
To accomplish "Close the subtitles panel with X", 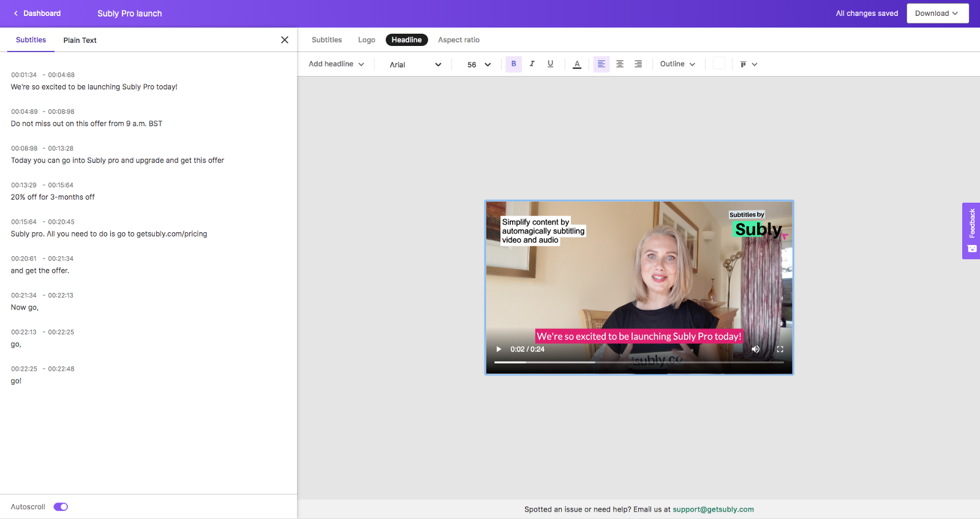I will click(285, 40).
